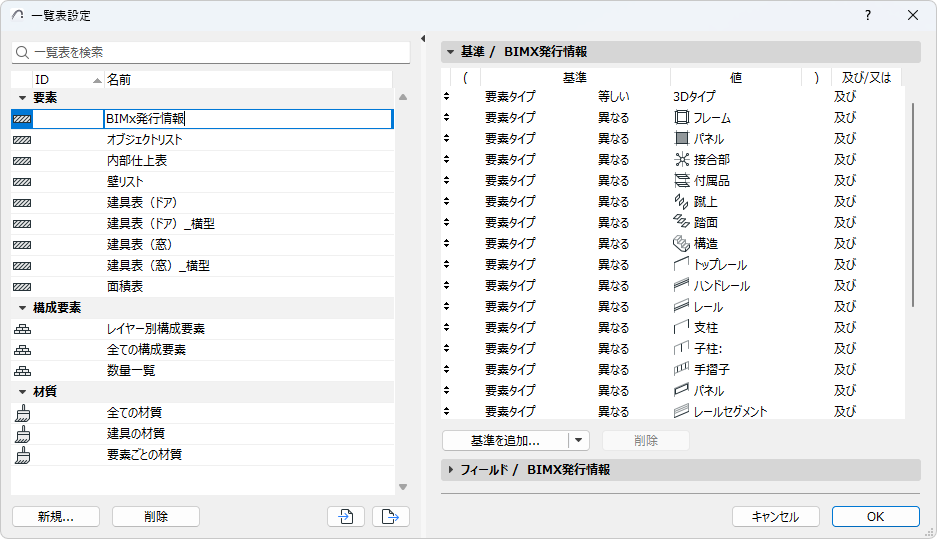937x539 pixels.
Task: Open the 基準を追加 dropdown arrow
Action: point(579,440)
